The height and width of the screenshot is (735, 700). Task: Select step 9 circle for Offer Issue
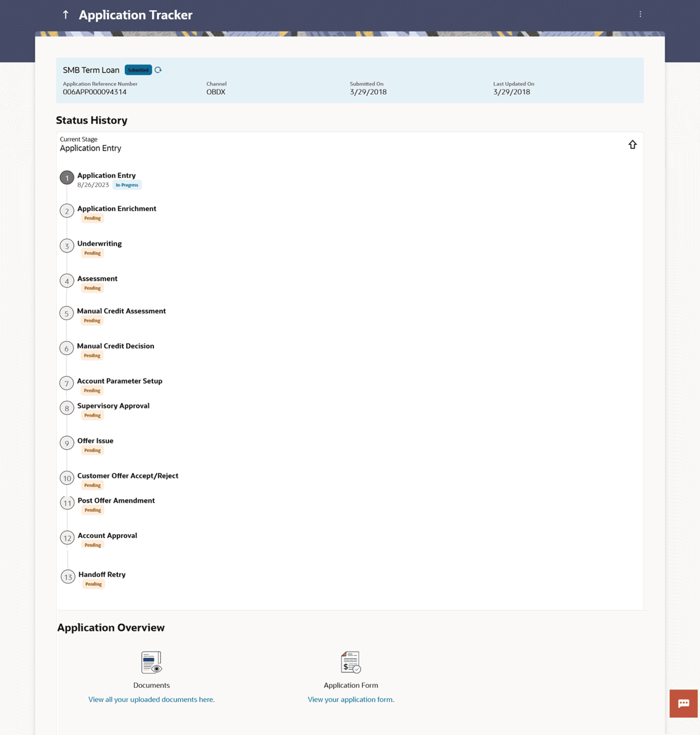(67, 443)
